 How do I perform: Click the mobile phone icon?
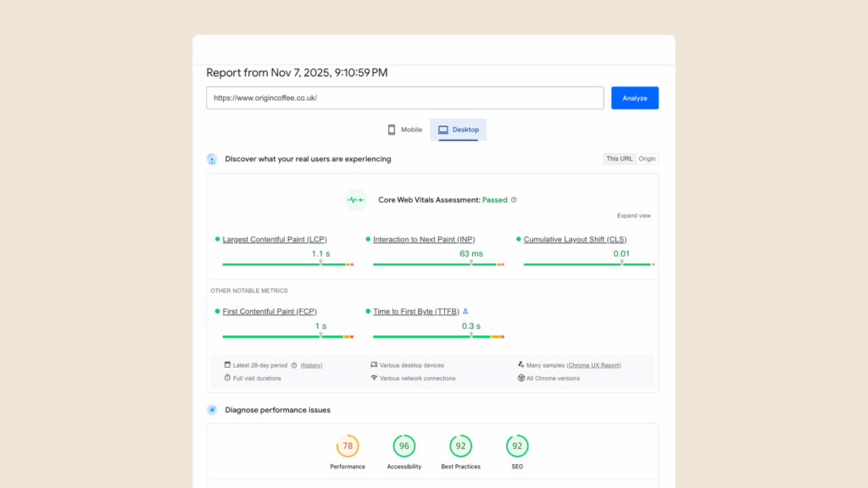tap(392, 130)
